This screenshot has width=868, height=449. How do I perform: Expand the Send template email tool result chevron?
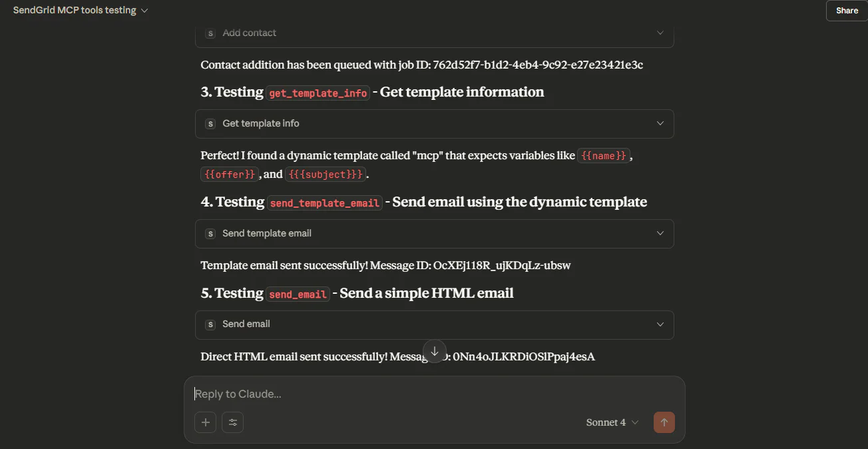pos(660,233)
